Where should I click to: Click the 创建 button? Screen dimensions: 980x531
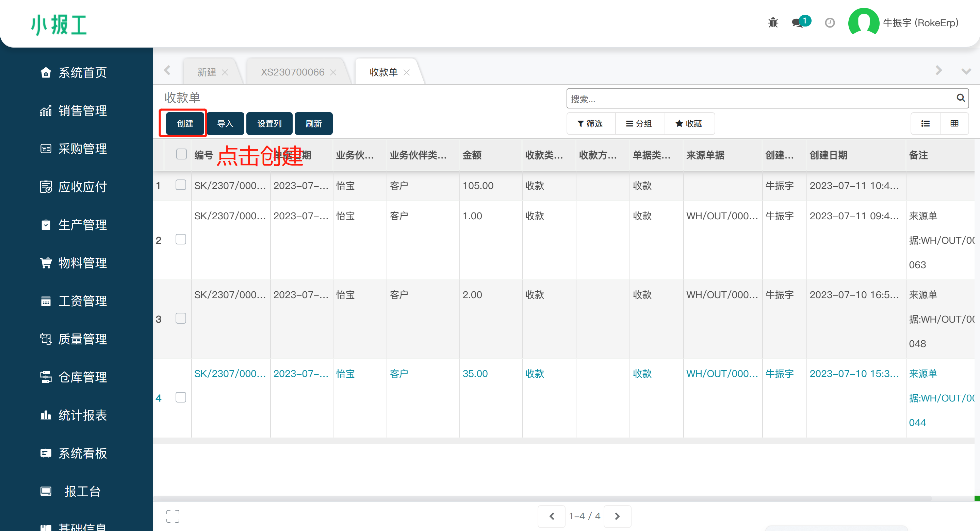point(185,123)
